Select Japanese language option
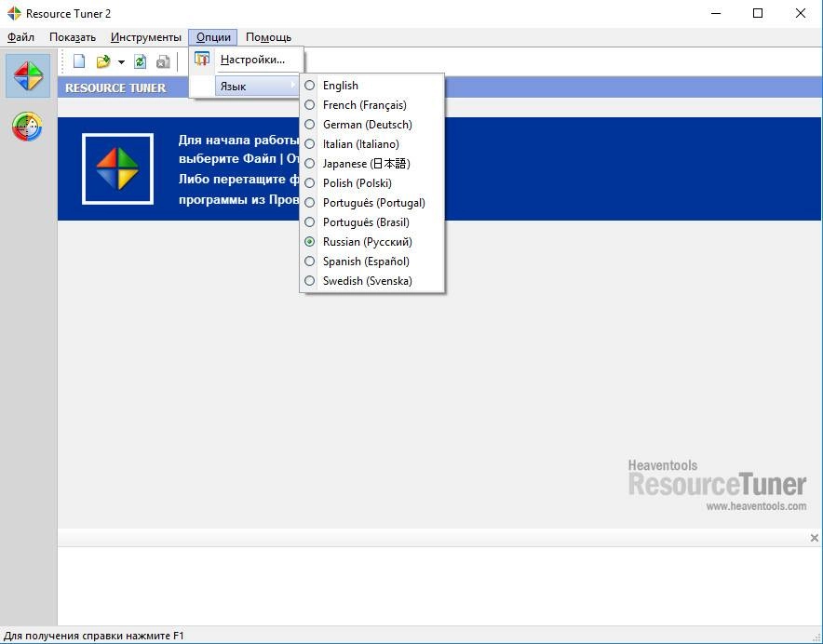Image resolution: width=823 pixels, height=644 pixels. click(371, 163)
